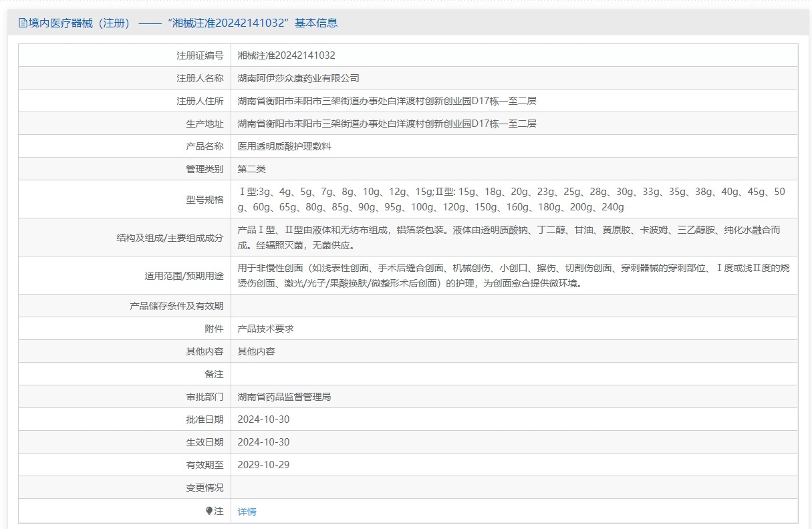812x529 pixels.
Task: Click the 型号规格 label
Action: (x=205, y=199)
